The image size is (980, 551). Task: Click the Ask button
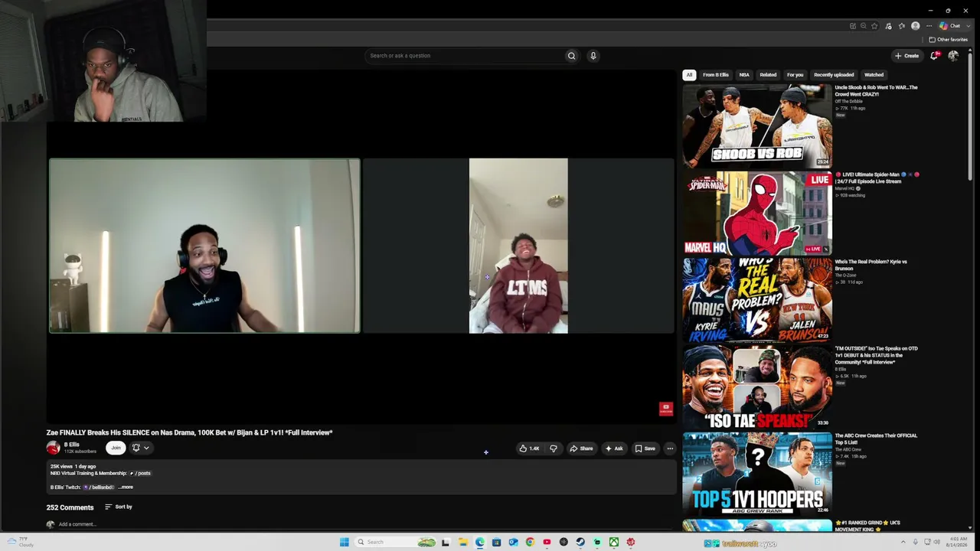pos(614,448)
